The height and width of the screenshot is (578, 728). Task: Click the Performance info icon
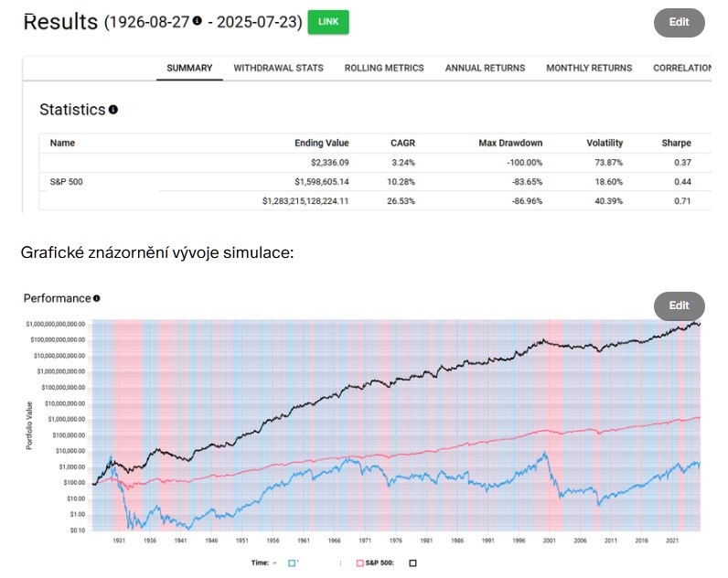[x=96, y=298]
